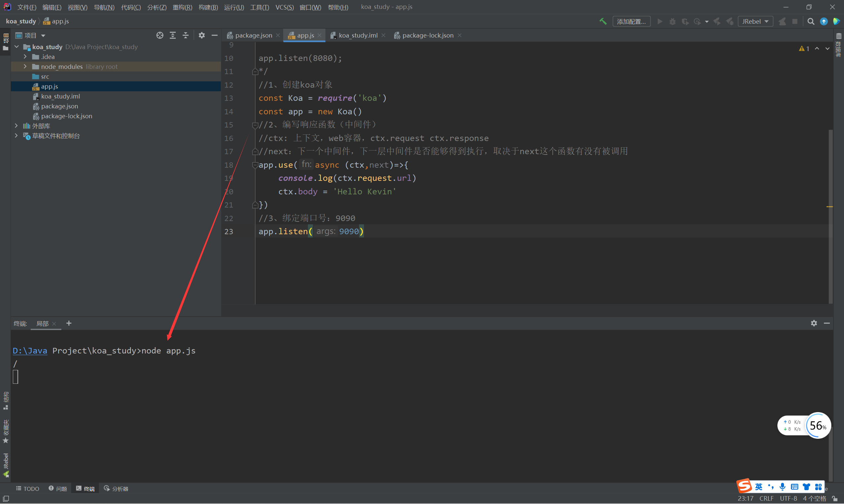This screenshot has height=504, width=844.
Task: Open project panel settings gear
Action: [201, 35]
